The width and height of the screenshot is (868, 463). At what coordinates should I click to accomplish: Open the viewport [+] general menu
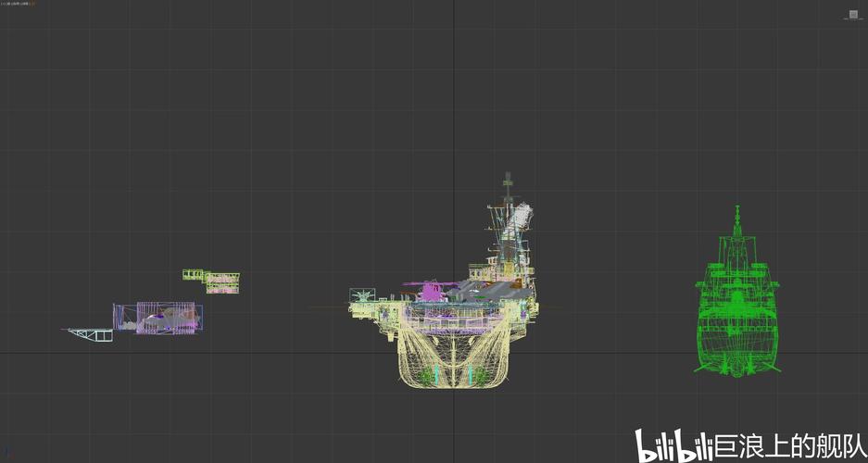point(4,4)
